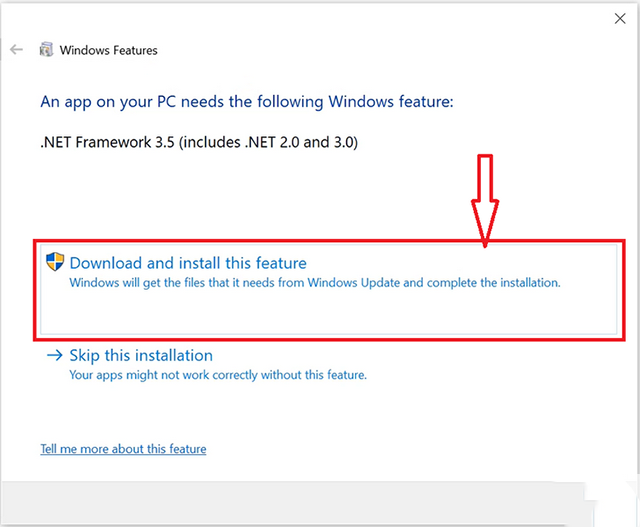
Task: Click the Windows Features title icon
Action: [46, 50]
